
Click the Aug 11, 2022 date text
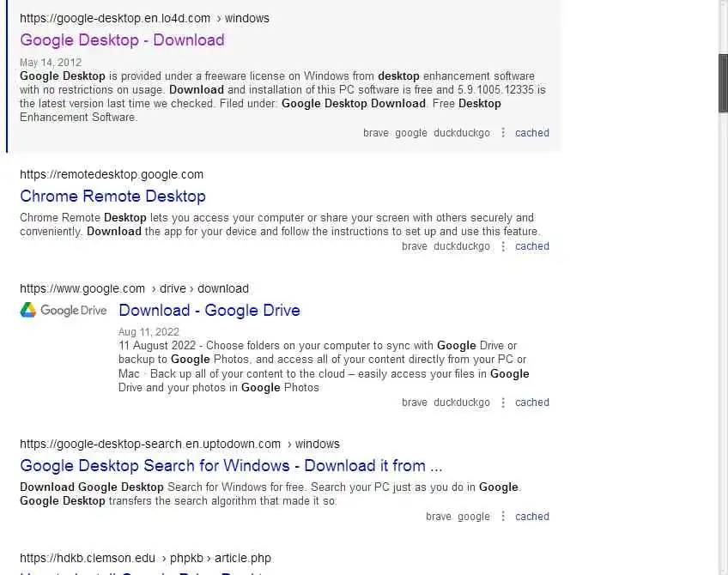149,332
